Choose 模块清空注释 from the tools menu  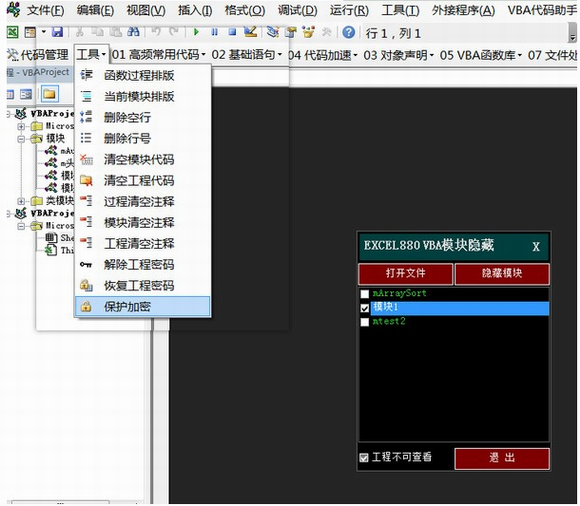[x=143, y=223]
